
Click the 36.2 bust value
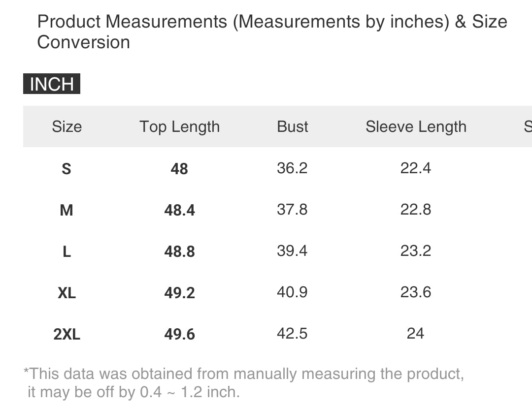pyautogui.click(x=292, y=168)
